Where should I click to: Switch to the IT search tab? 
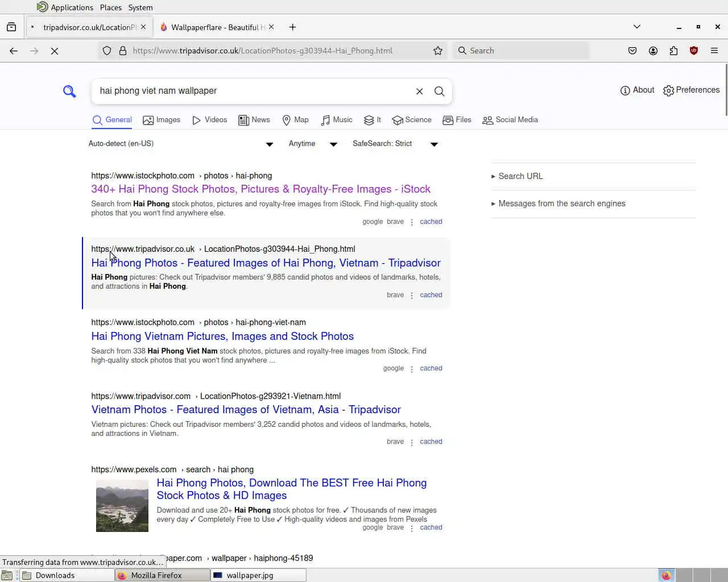(x=373, y=120)
